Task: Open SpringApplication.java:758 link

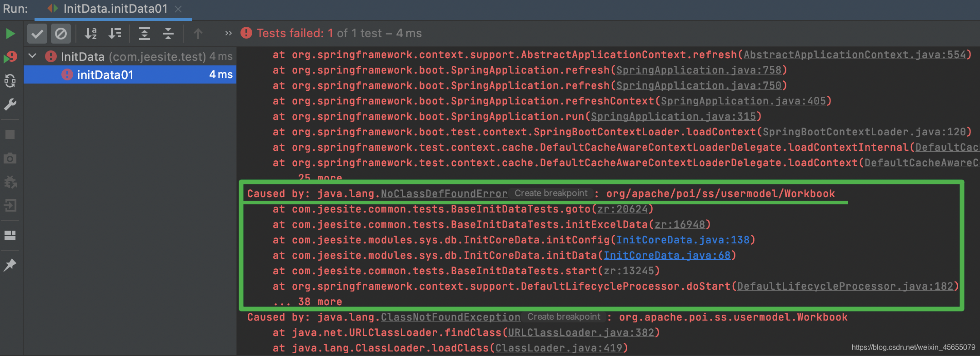Action: tap(699, 70)
